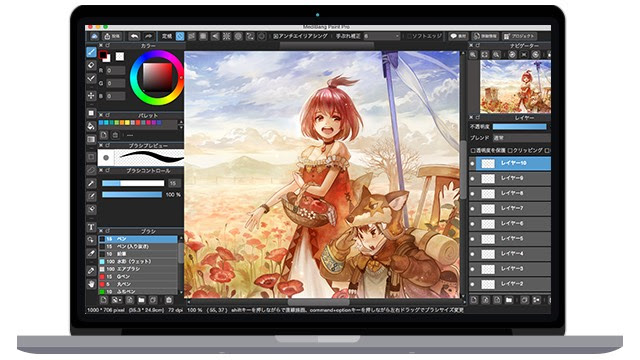
Task: Click the Navigator preview thumbnail
Action: pyautogui.click(x=516, y=87)
